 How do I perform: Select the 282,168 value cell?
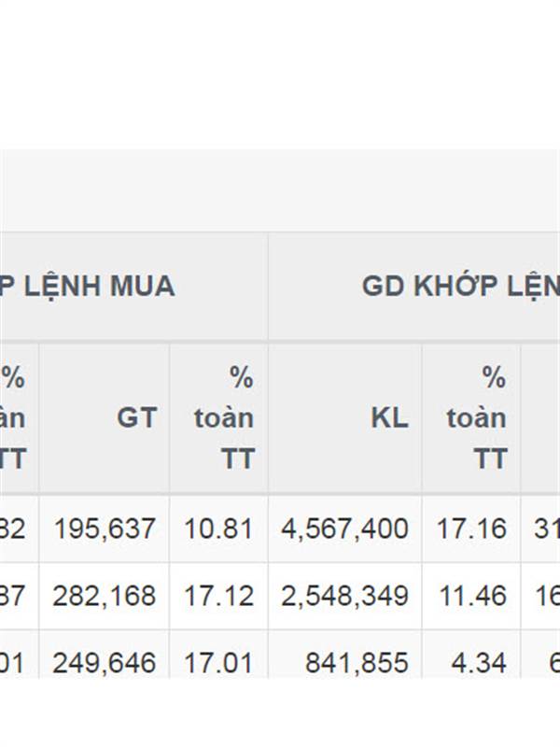(x=105, y=596)
